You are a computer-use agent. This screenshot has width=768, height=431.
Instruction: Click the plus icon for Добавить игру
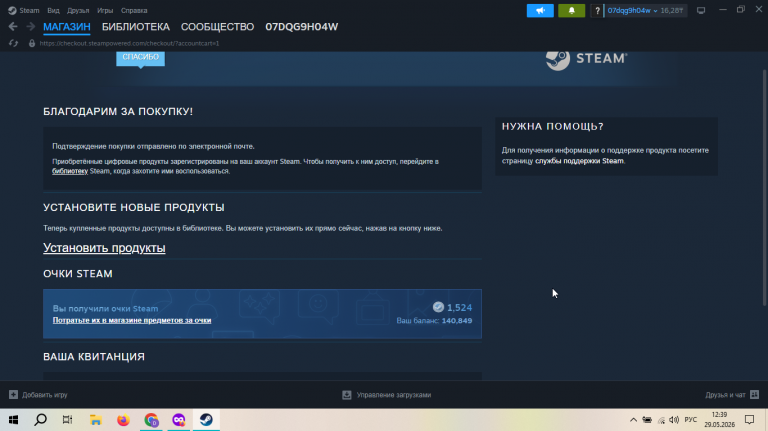coord(13,395)
